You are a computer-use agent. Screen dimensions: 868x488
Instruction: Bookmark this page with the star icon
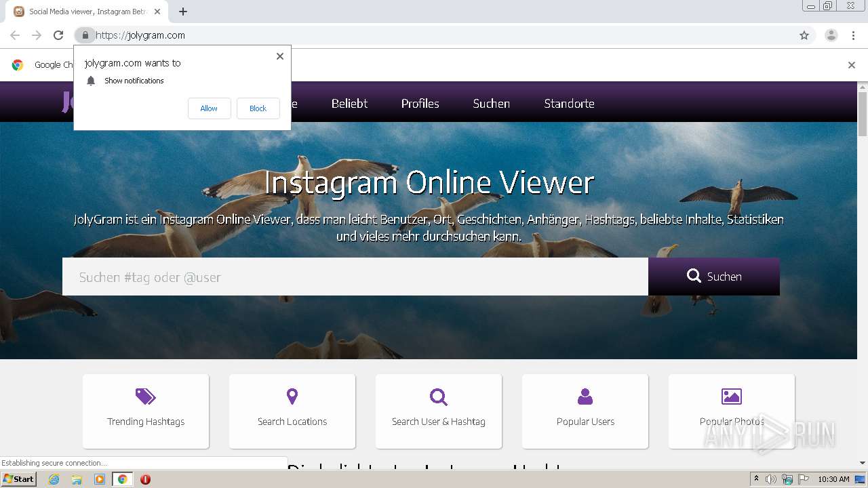(x=804, y=35)
